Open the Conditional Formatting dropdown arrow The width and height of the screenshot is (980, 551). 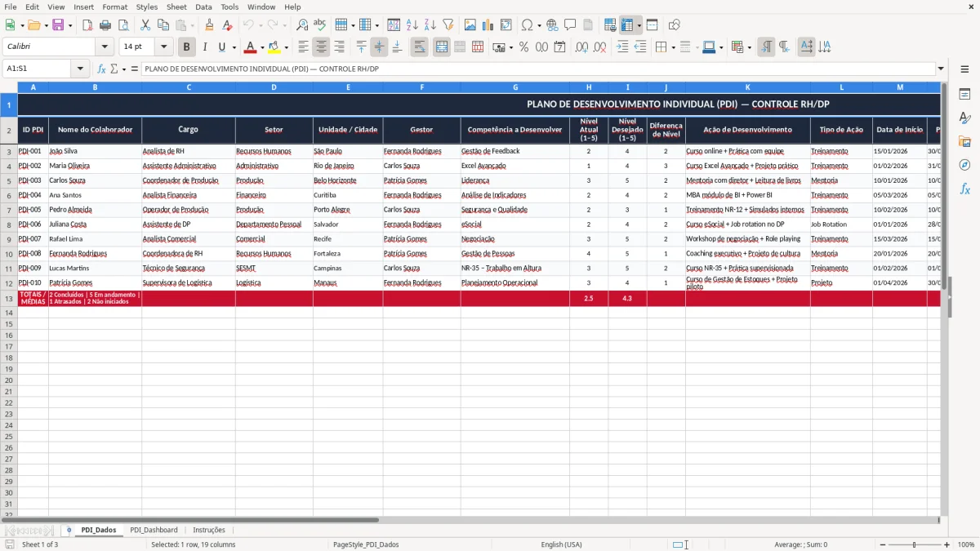tap(750, 47)
